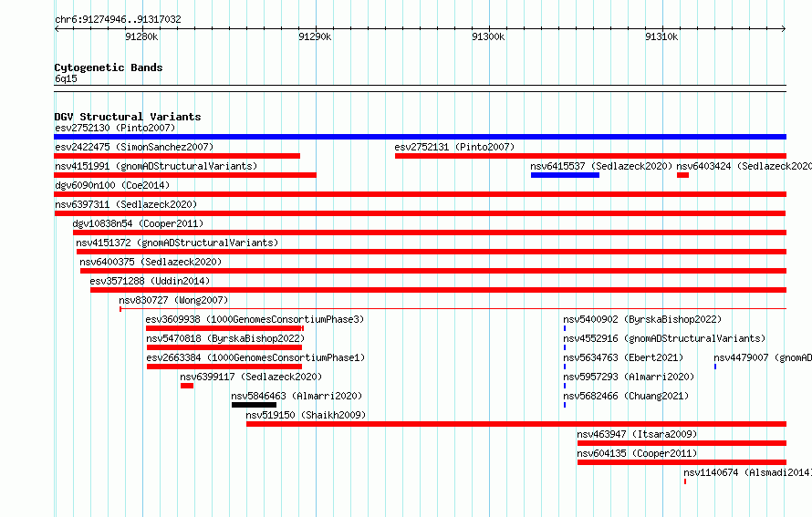Click nsv5470818 (ByrskaBishop2022) label

click(225, 338)
